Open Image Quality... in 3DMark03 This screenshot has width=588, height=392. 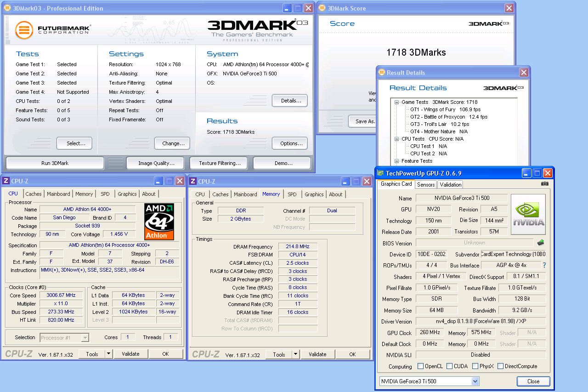(x=155, y=163)
